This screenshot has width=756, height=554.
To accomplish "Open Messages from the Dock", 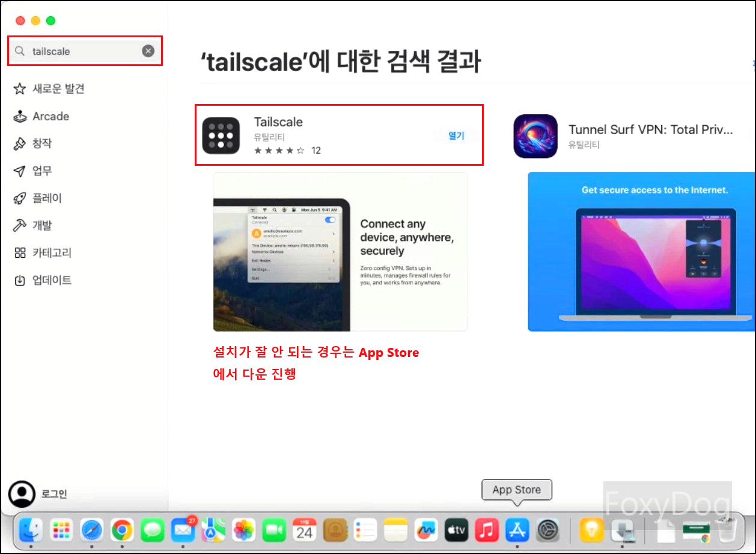I will pos(152,530).
